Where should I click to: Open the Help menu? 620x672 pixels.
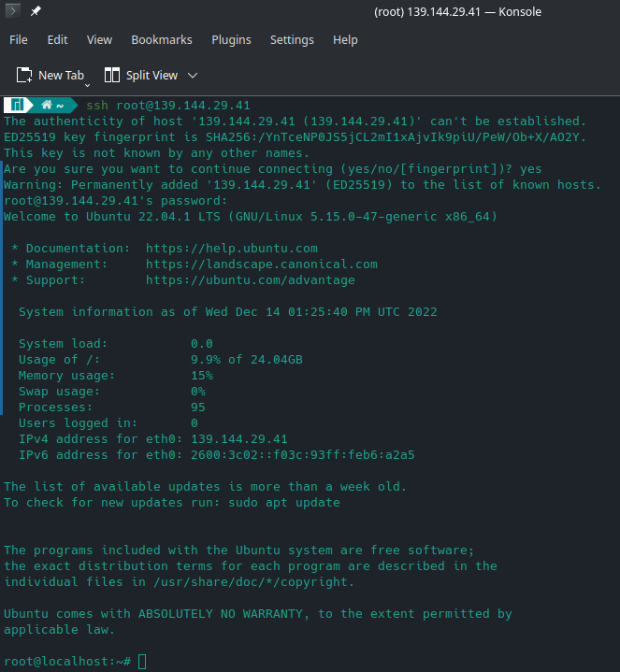345,40
